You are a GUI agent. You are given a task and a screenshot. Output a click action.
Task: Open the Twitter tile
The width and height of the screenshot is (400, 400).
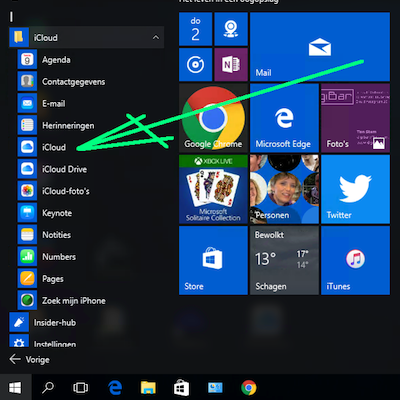click(355, 189)
